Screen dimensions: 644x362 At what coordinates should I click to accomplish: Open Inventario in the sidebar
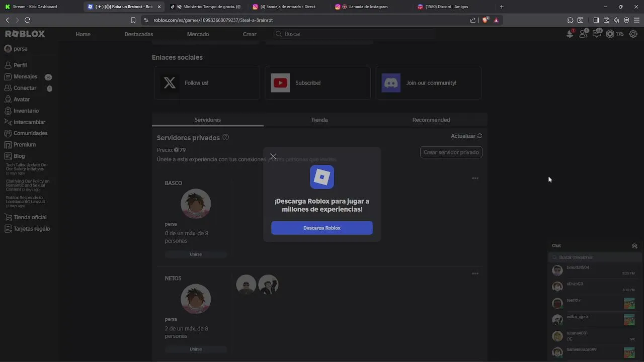coord(22,111)
